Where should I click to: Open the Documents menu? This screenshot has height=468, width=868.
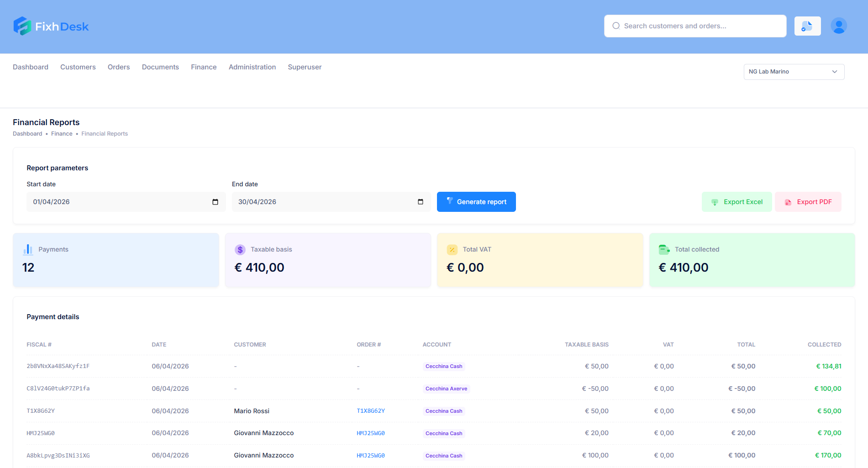[x=160, y=67]
